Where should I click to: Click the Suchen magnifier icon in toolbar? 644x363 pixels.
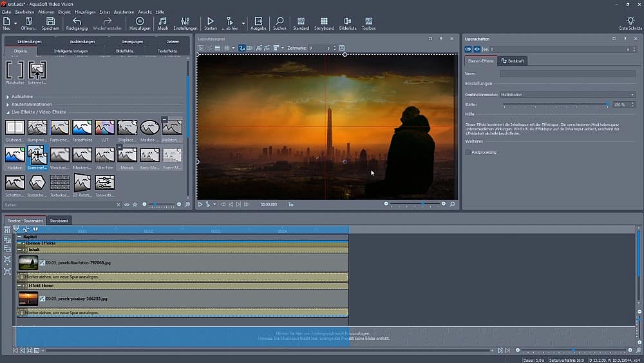point(279,24)
